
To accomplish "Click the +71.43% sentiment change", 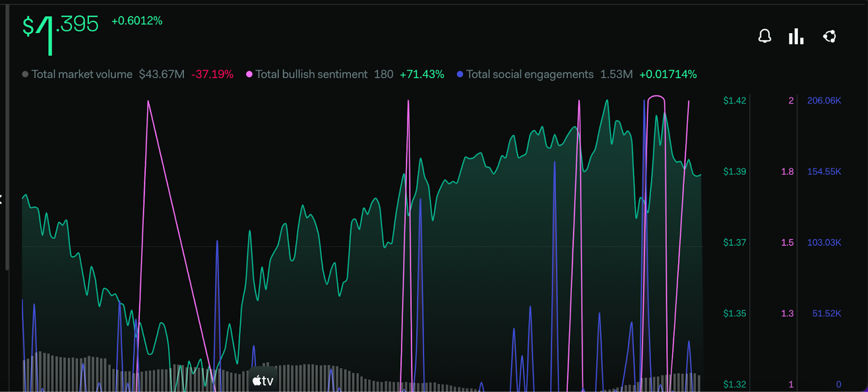I will [422, 74].
